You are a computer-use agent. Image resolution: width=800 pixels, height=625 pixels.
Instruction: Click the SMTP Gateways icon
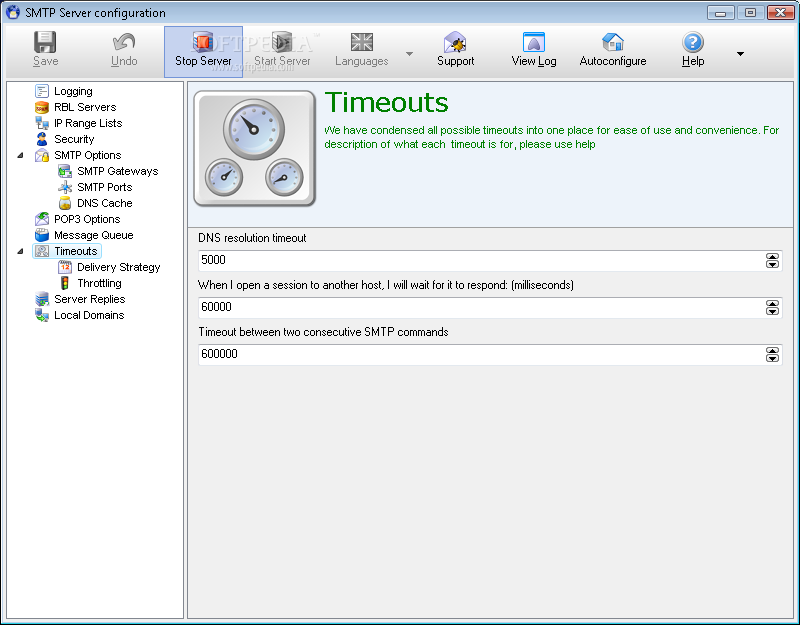click(65, 171)
